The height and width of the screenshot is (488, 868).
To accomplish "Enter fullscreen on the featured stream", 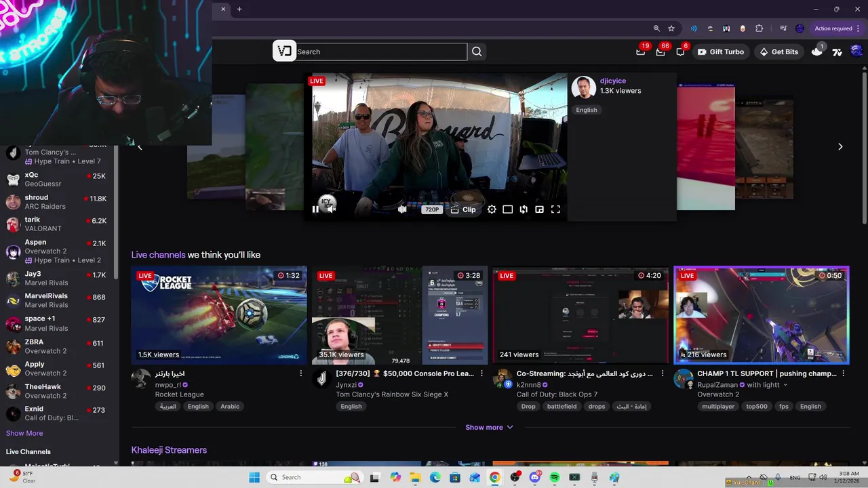I will [555, 209].
